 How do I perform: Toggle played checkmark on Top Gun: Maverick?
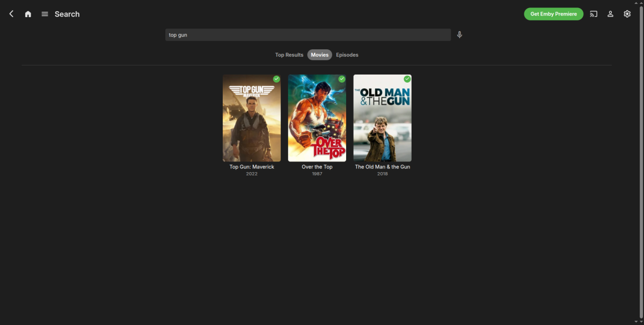click(x=276, y=79)
